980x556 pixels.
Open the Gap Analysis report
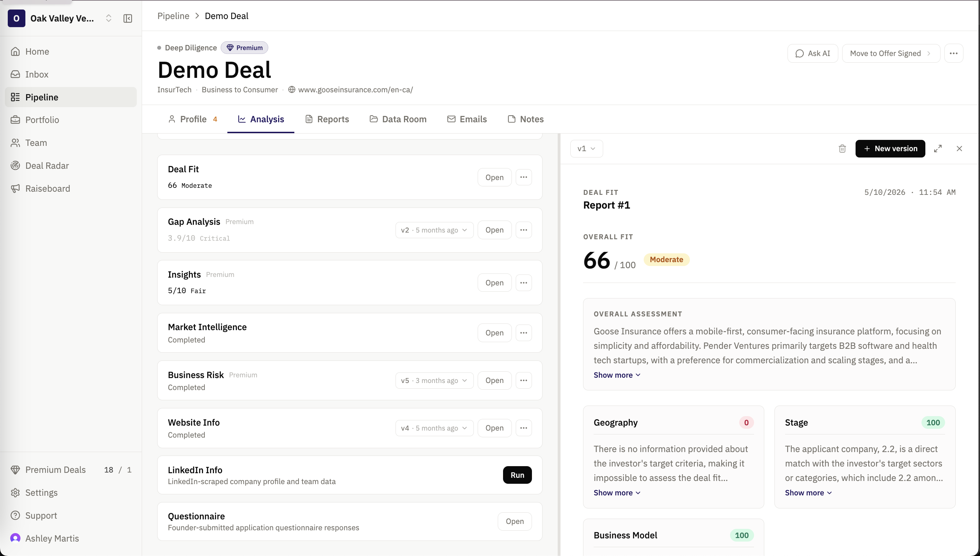click(x=494, y=230)
